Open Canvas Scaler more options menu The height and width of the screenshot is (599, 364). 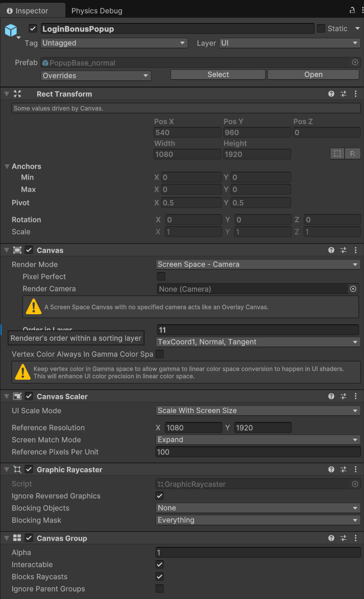356,396
